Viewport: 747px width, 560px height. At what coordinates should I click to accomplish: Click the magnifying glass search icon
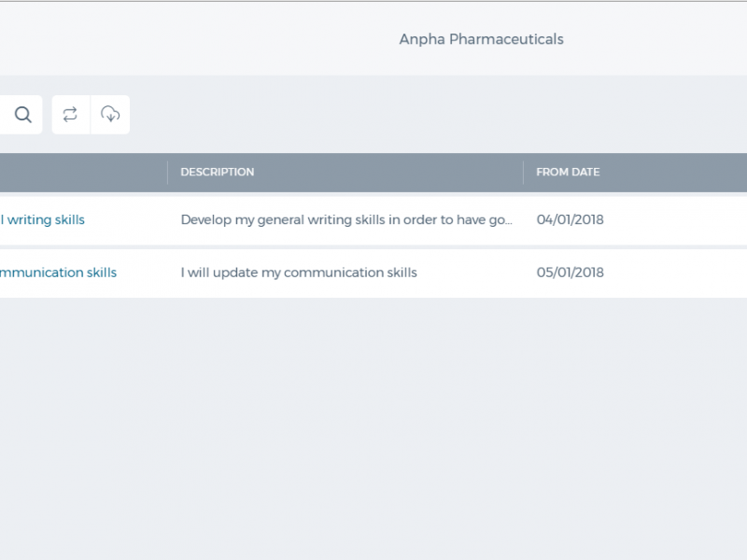pyautogui.click(x=22, y=115)
